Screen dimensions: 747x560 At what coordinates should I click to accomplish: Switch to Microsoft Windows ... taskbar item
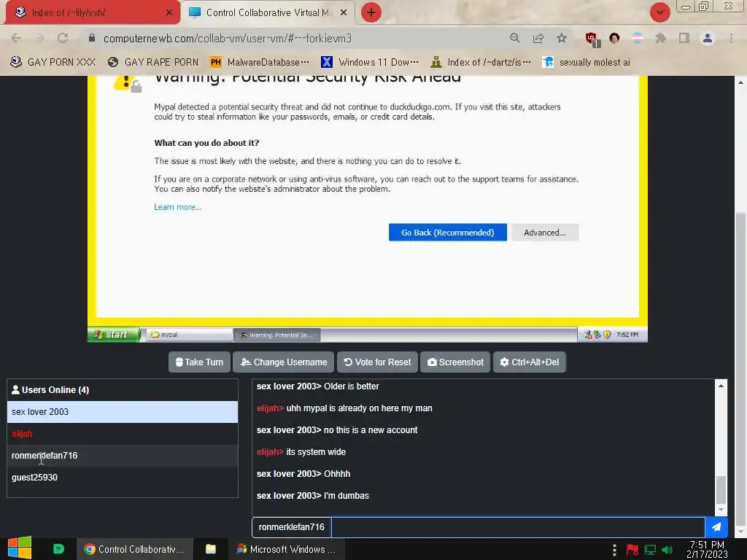287,549
